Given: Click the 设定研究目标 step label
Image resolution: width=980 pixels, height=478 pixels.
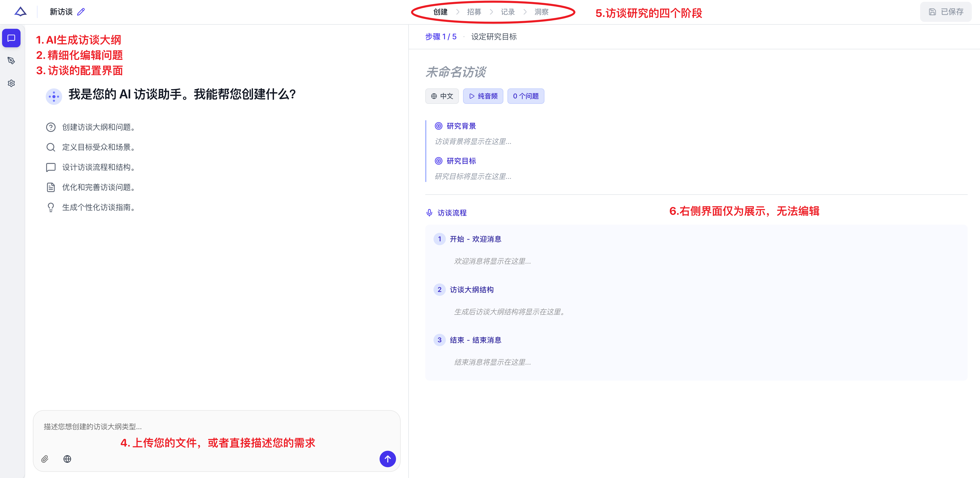Looking at the screenshot, I should click(494, 37).
